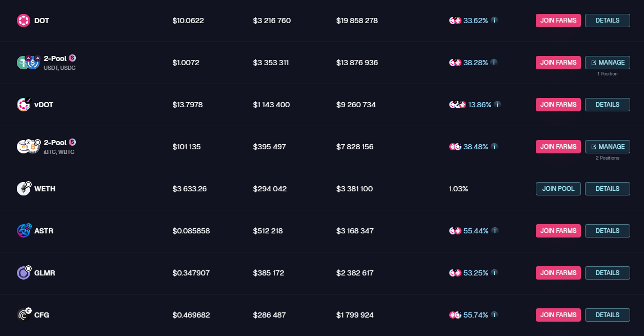Select the WETH pool row name
The height and width of the screenshot is (336, 644).
tap(45, 189)
